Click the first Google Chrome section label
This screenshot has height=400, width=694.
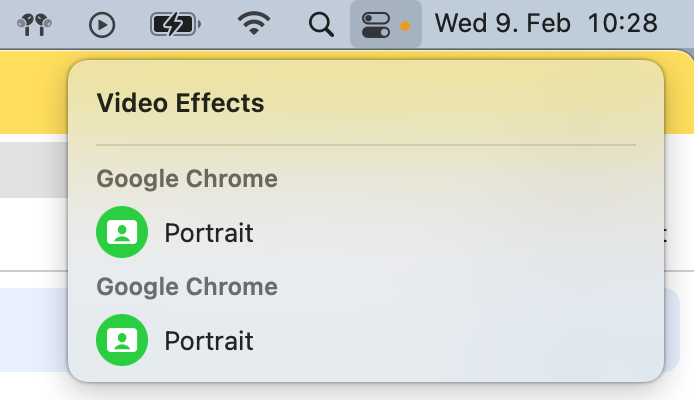187,179
